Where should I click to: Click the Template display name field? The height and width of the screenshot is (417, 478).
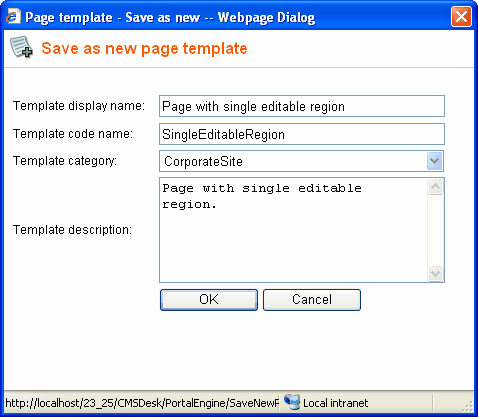click(302, 106)
